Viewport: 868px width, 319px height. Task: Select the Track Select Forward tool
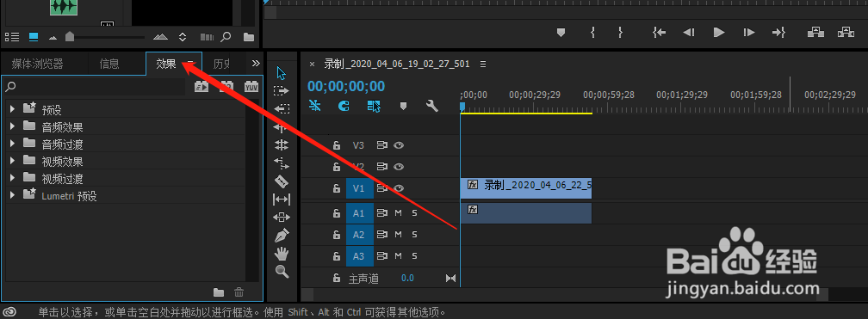[x=282, y=90]
